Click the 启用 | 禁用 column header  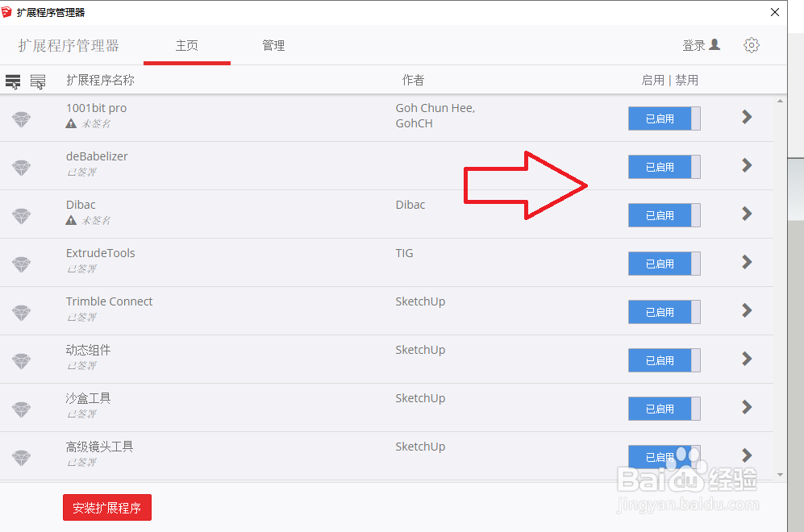669,80
